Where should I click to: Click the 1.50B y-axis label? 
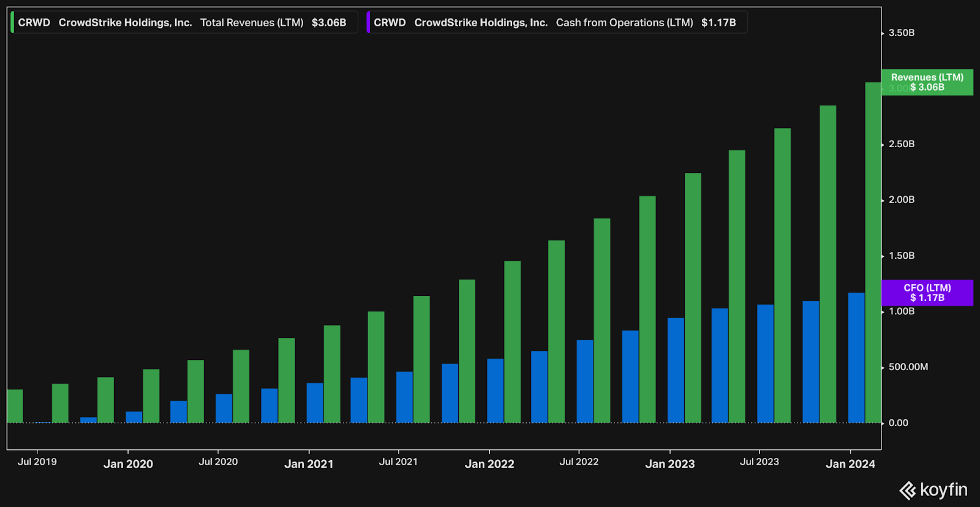pyautogui.click(x=901, y=256)
